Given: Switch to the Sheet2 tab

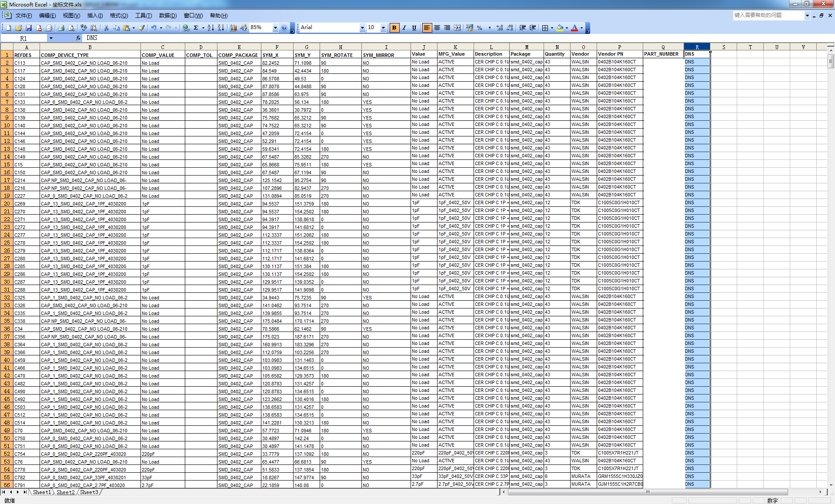Looking at the screenshot, I should (66, 492).
